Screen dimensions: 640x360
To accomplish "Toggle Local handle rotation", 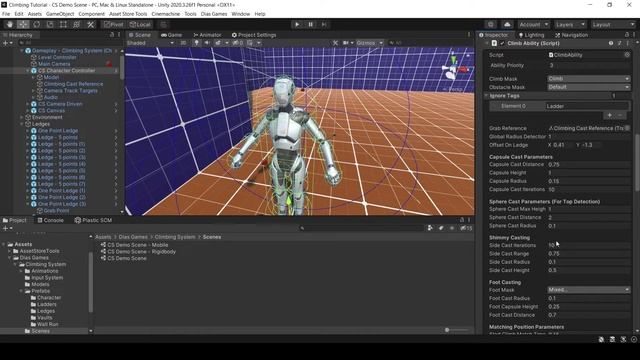I will click(x=140, y=24).
